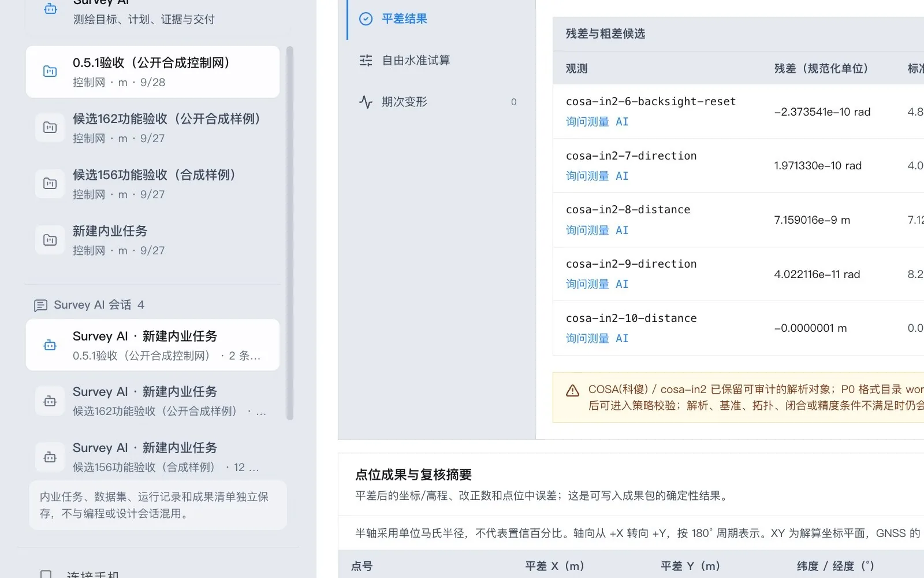Click the chart-folder icon of 新建内业任务

[x=50, y=240]
